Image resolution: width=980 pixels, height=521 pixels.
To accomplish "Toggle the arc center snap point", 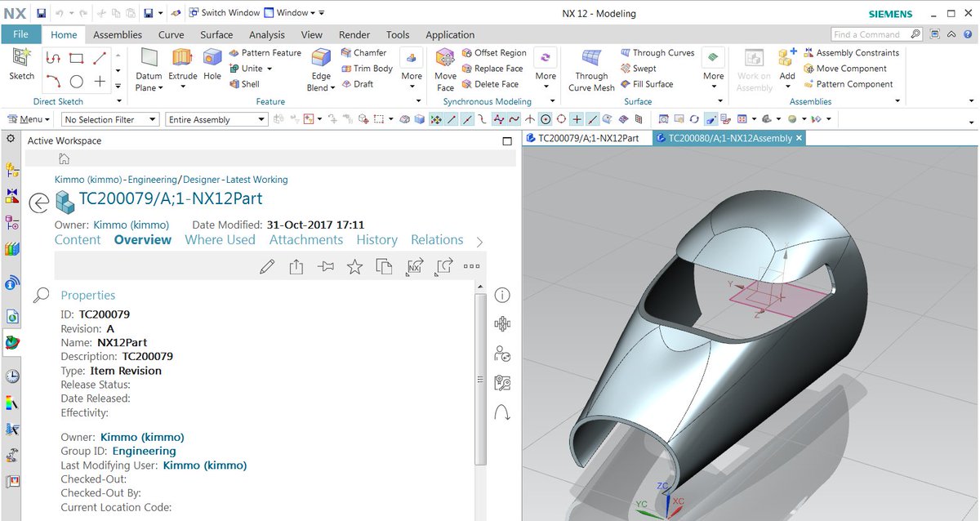I will tap(546, 119).
